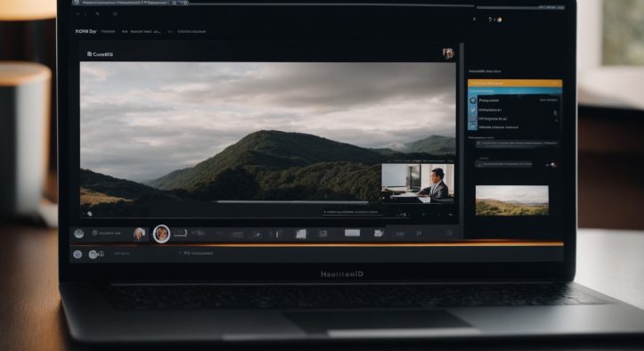Click the refresh arrow icon at top right

click(490, 20)
